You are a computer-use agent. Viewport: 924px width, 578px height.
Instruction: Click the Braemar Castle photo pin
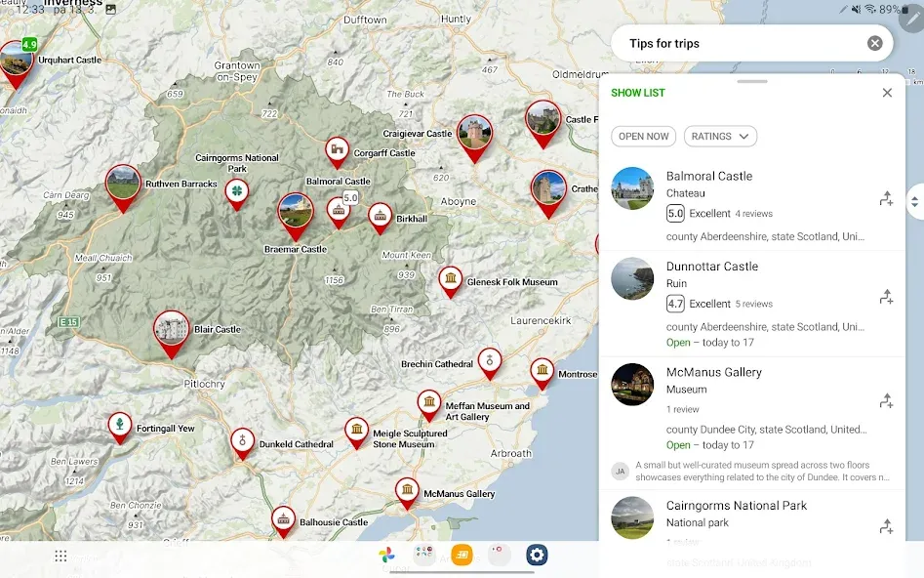[296, 214]
